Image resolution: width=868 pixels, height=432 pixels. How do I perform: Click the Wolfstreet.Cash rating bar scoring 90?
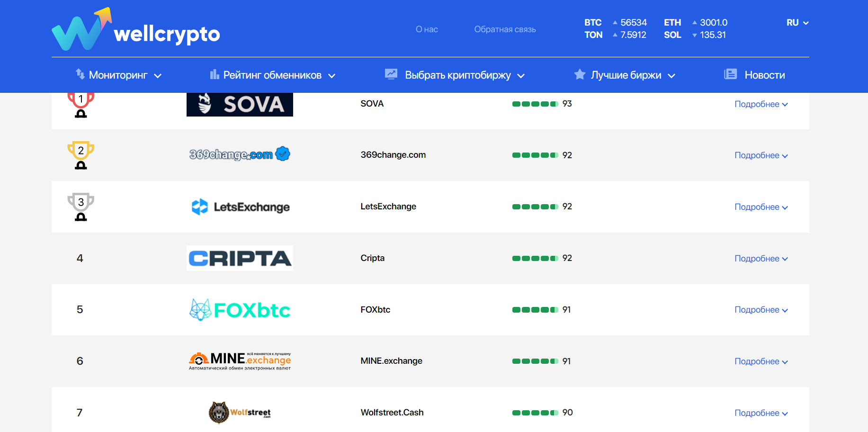(535, 413)
